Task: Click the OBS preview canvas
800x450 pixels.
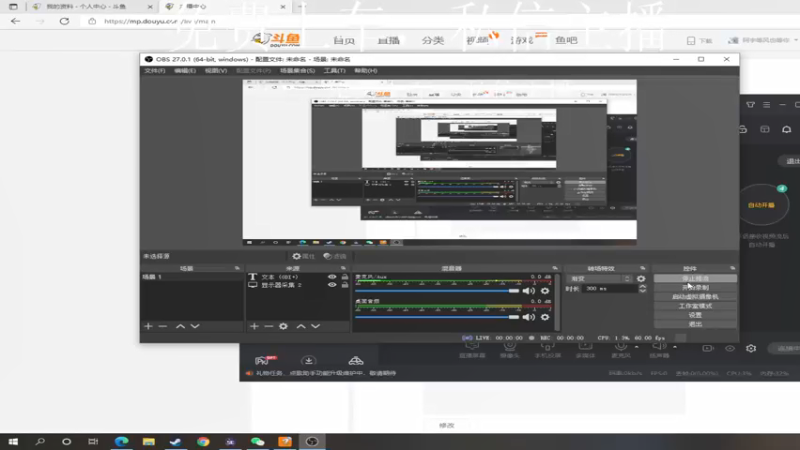Action: tap(439, 162)
